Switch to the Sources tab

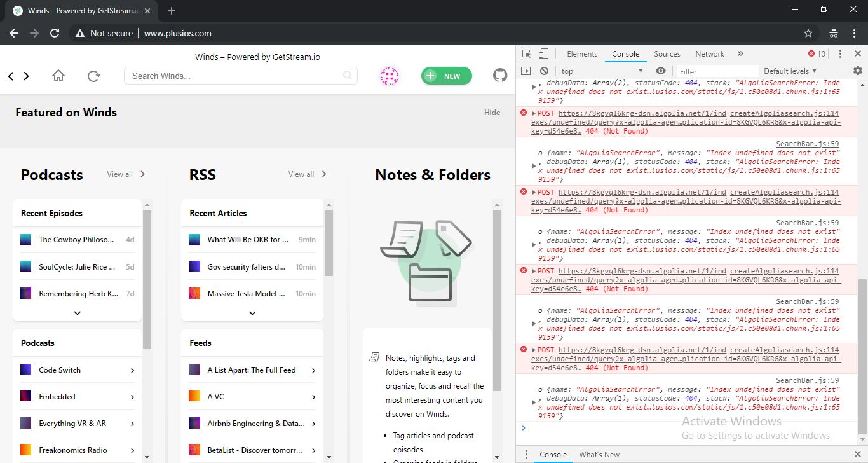click(667, 53)
